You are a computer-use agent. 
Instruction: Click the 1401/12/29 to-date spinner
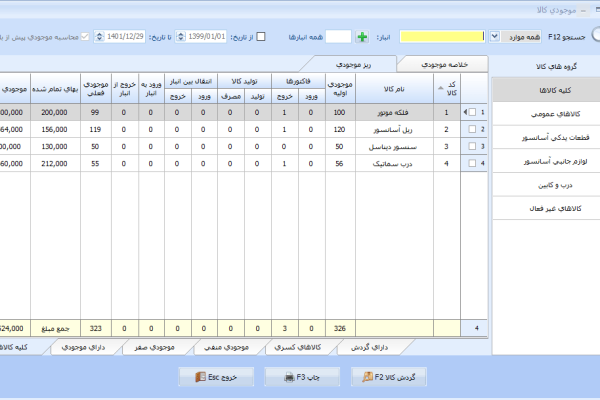point(99,37)
